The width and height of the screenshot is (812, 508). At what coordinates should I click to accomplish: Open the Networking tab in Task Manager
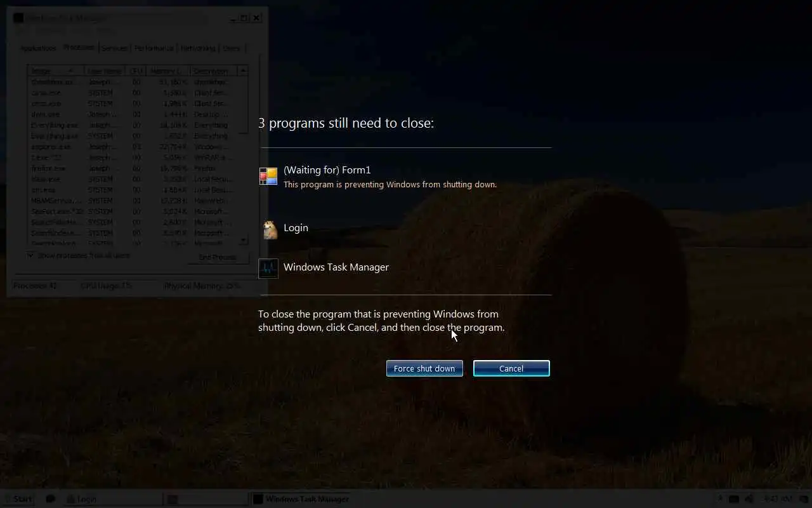[x=198, y=48]
